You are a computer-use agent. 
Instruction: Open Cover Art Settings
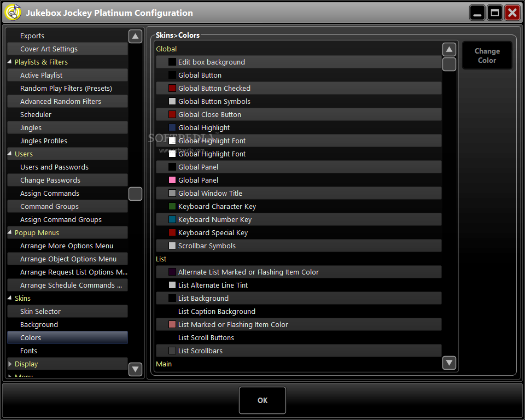click(67, 49)
